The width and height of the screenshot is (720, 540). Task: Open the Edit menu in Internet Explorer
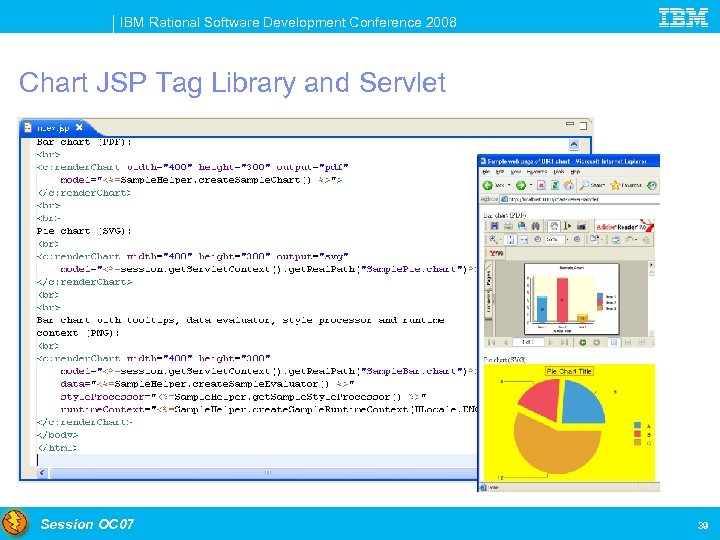(x=500, y=172)
